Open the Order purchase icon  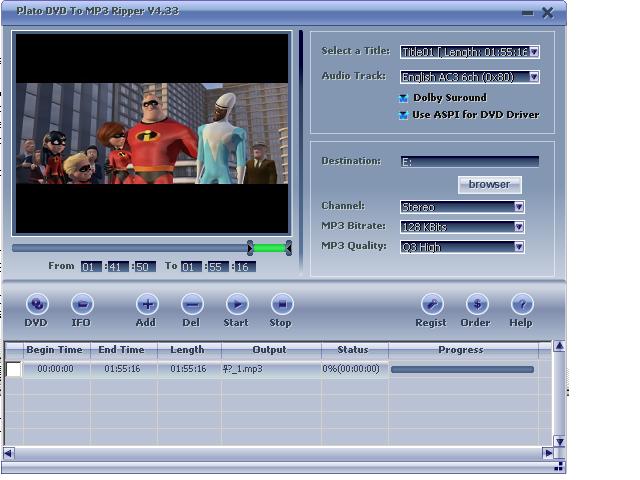coord(477,304)
